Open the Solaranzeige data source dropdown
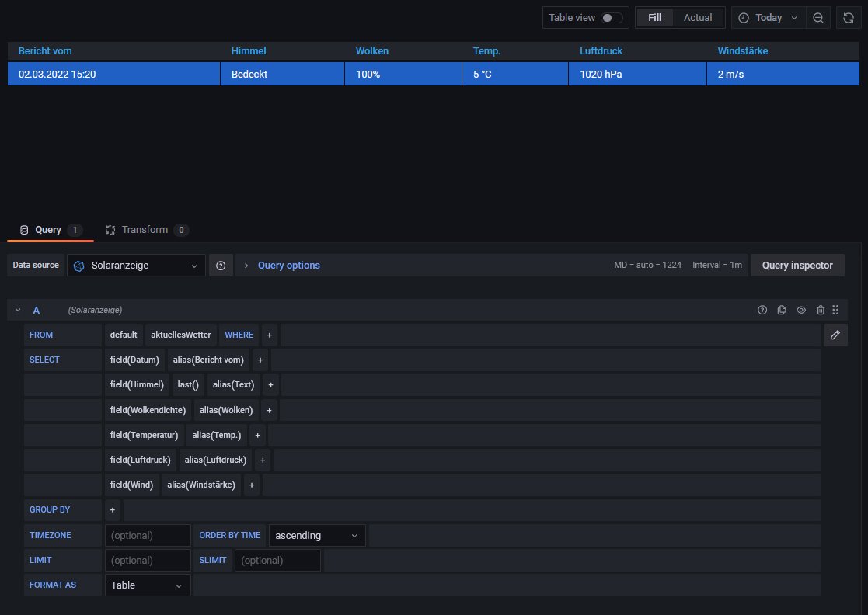This screenshot has width=868, height=615. 137,266
